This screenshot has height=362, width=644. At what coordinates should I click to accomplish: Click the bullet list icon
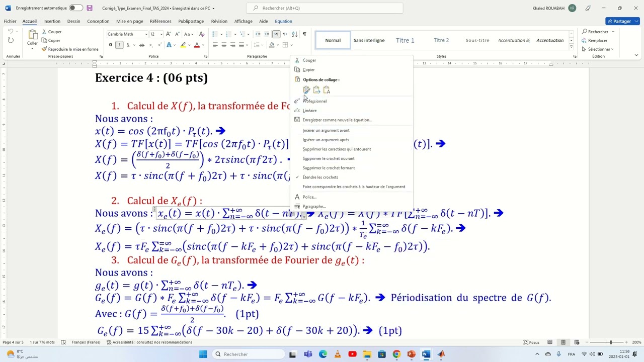coord(215,34)
